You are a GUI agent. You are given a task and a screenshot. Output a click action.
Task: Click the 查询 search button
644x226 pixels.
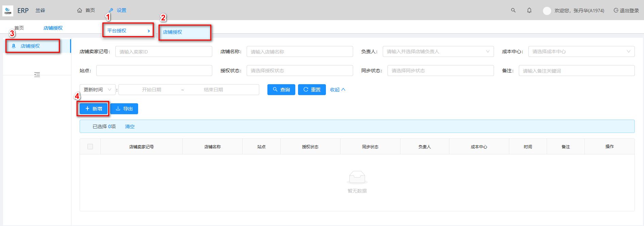pyautogui.click(x=281, y=90)
